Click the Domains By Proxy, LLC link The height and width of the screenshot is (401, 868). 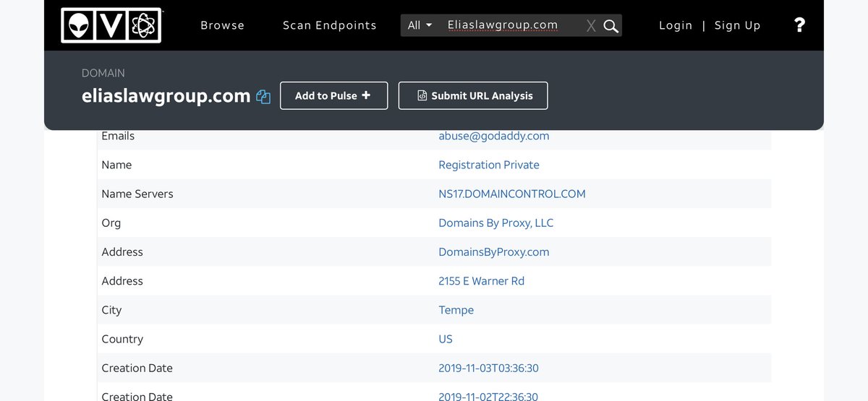pos(495,223)
